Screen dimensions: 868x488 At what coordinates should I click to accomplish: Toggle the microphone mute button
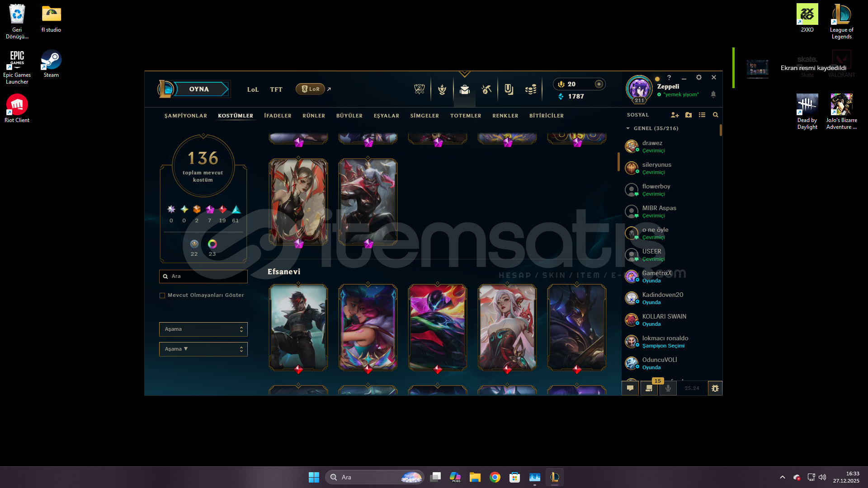668,388
